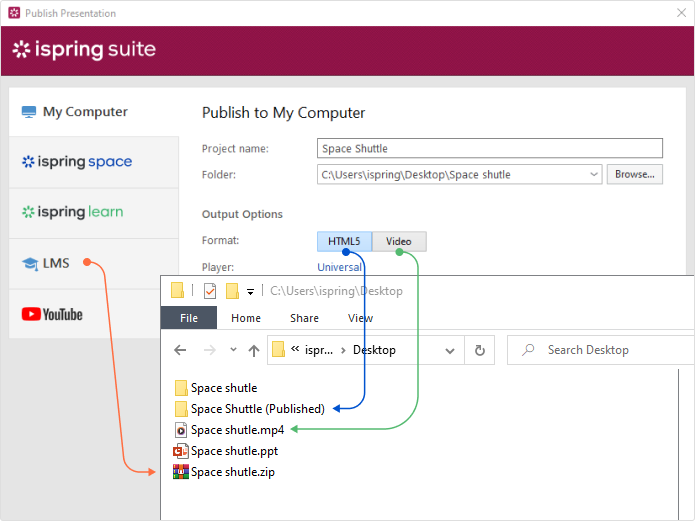
Task: Click the YouTube play logo icon
Action: [x=31, y=314]
